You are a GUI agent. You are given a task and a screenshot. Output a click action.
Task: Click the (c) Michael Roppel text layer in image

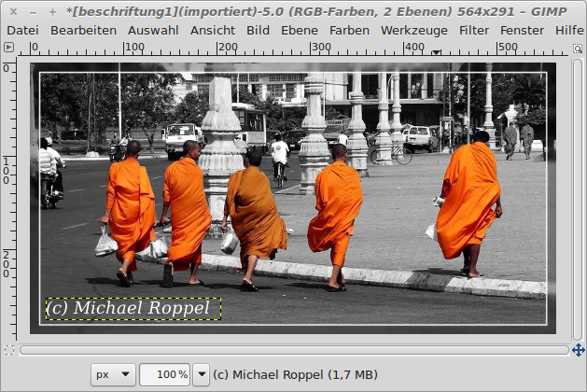click(133, 309)
